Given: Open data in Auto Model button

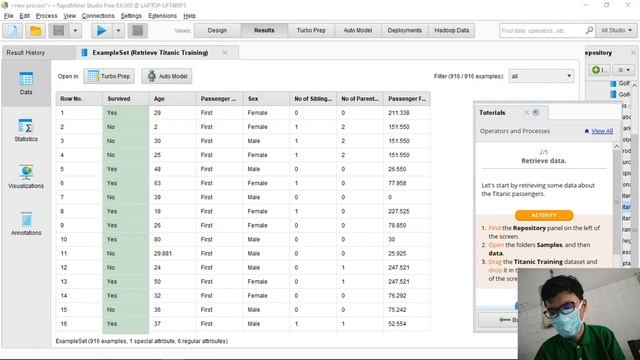Looking at the screenshot, I should (167, 76).
